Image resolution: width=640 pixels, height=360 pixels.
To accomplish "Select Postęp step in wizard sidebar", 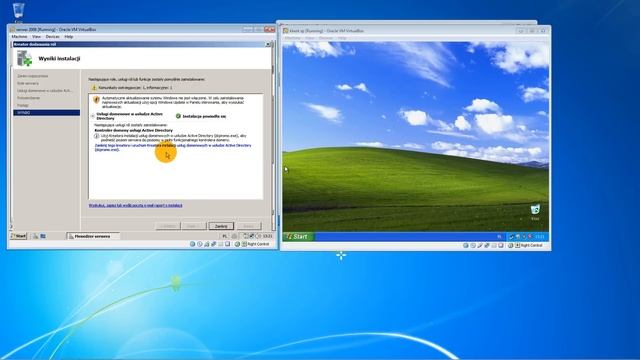I will click(x=23, y=105).
